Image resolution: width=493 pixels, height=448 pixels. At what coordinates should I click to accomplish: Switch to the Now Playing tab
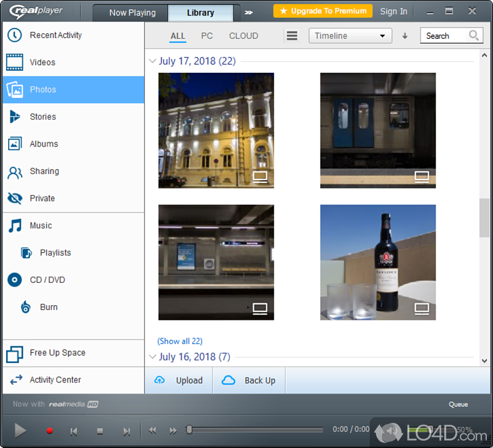click(x=132, y=12)
